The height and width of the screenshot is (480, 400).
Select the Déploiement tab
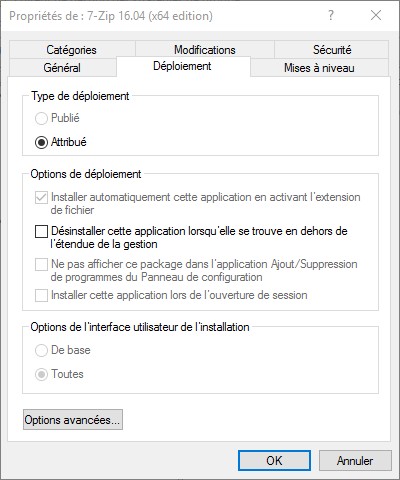[x=182, y=66]
